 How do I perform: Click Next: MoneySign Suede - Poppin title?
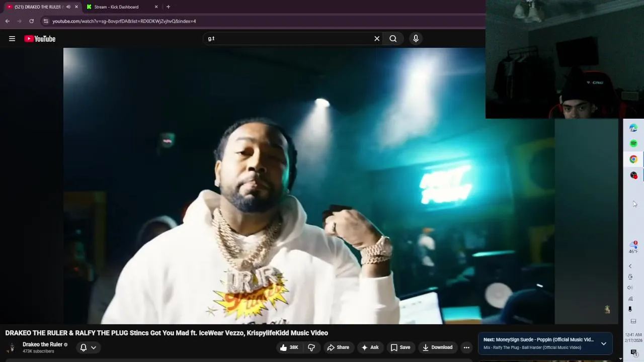tap(538, 339)
